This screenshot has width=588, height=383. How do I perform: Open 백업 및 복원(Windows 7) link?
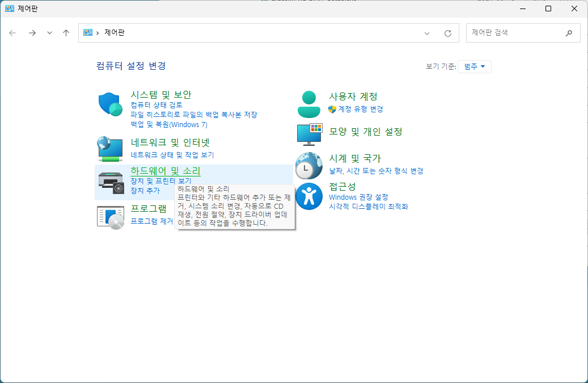(x=169, y=124)
